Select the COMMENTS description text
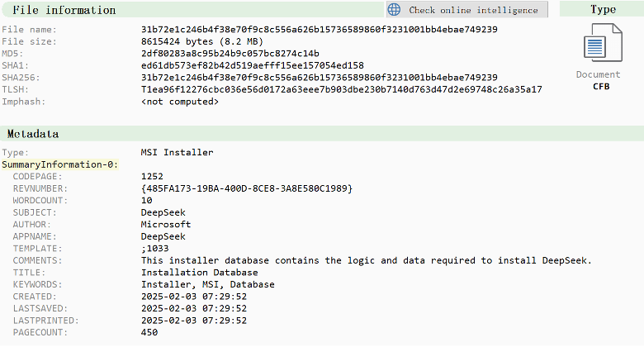Image resolution: width=644 pixels, height=347 pixels. pos(367,260)
